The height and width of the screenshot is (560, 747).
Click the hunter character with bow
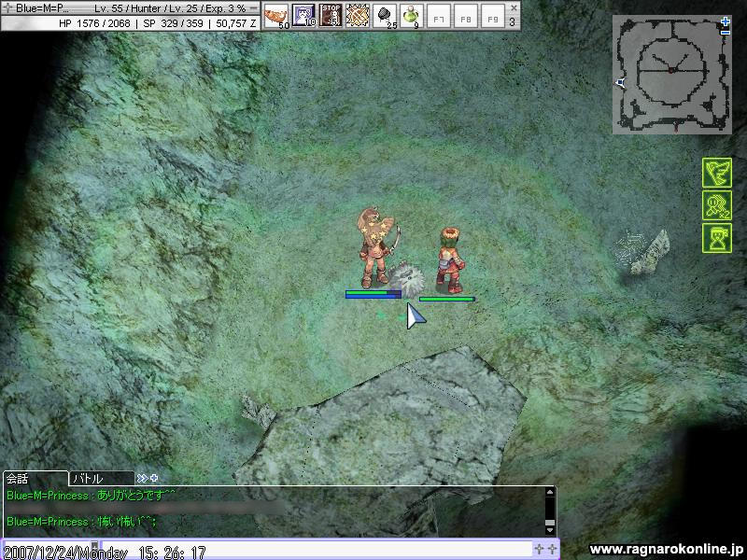[376, 247]
